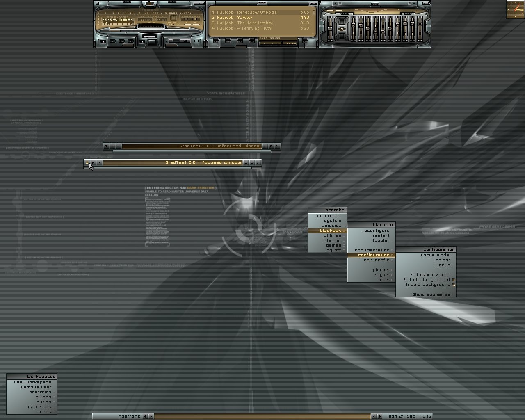Click down-arrow button on unfocused GradTest window
This screenshot has width=525, height=420.
click(x=119, y=146)
